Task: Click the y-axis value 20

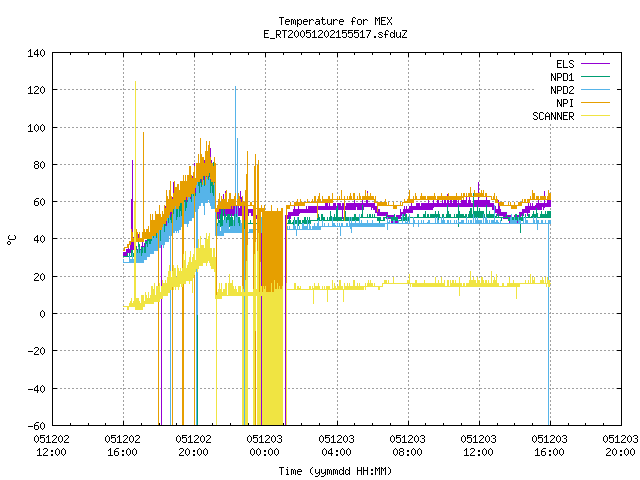Action: 39,277
